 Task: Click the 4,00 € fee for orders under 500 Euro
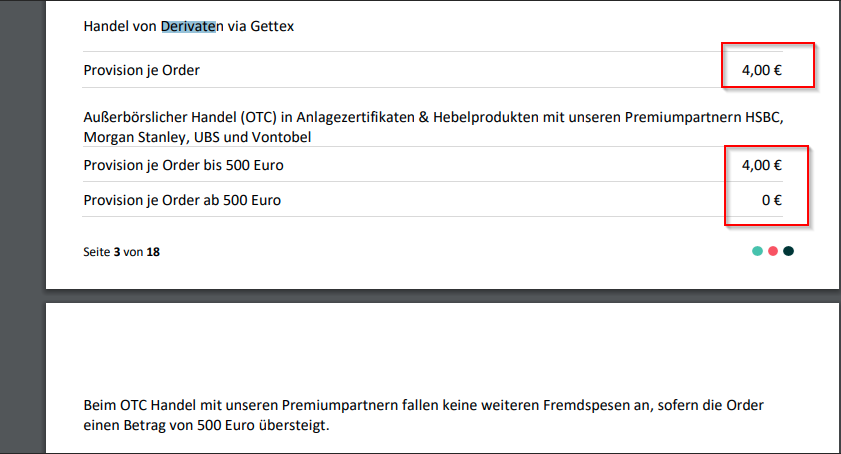[x=761, y=165]
